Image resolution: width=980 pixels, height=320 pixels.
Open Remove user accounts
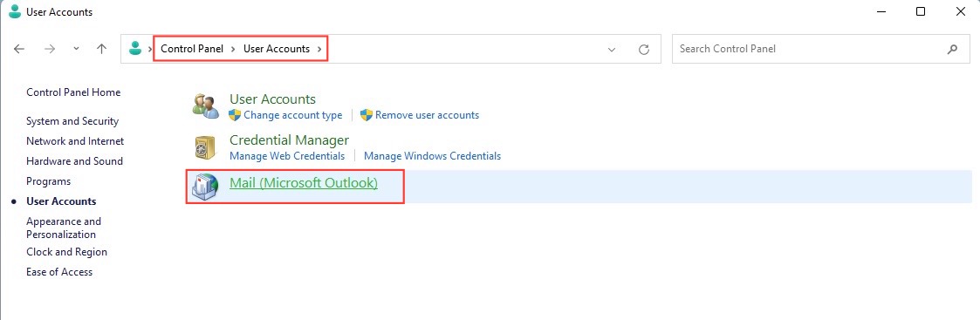(427, 115)
